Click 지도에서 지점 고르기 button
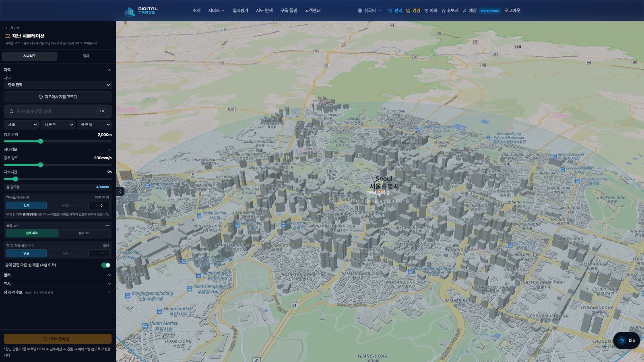 click(58, 97)
